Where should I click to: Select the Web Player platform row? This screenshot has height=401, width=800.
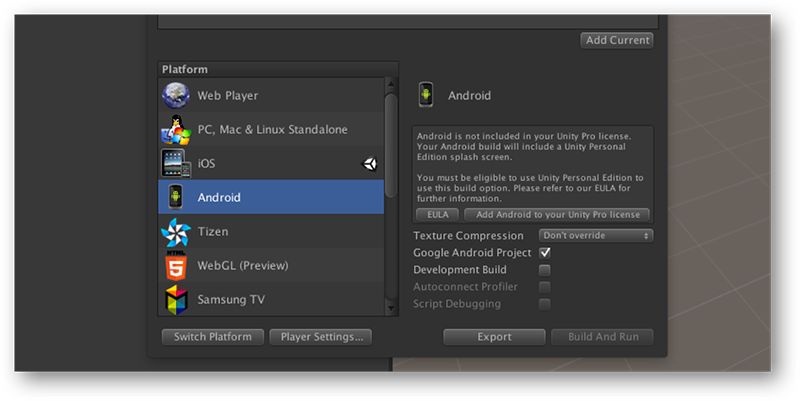pos(271,95)
